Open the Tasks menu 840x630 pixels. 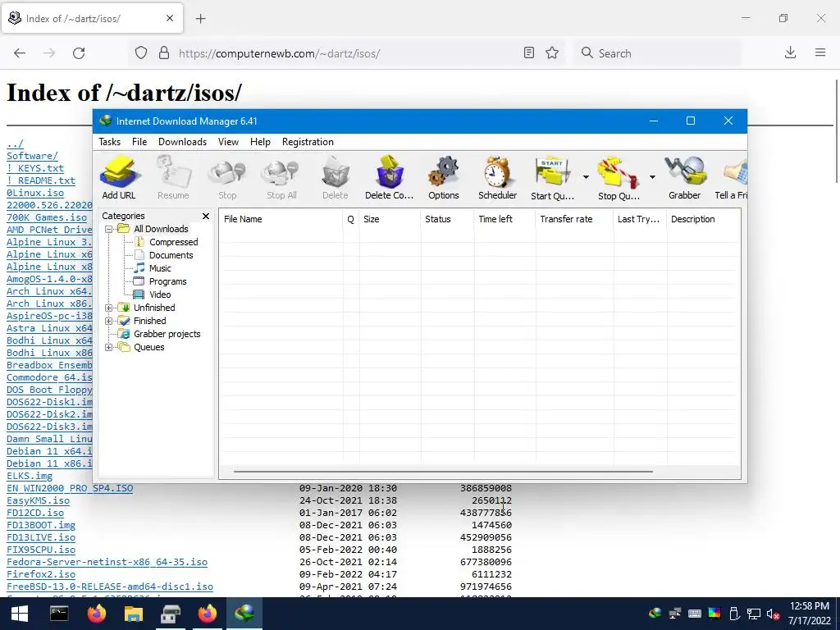[109, 142]
